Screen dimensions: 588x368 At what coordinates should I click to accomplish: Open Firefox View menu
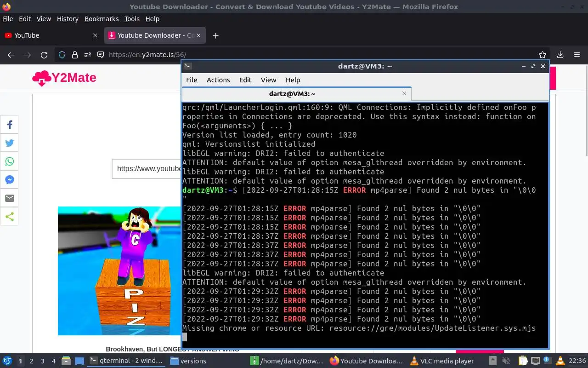(44, 19)
